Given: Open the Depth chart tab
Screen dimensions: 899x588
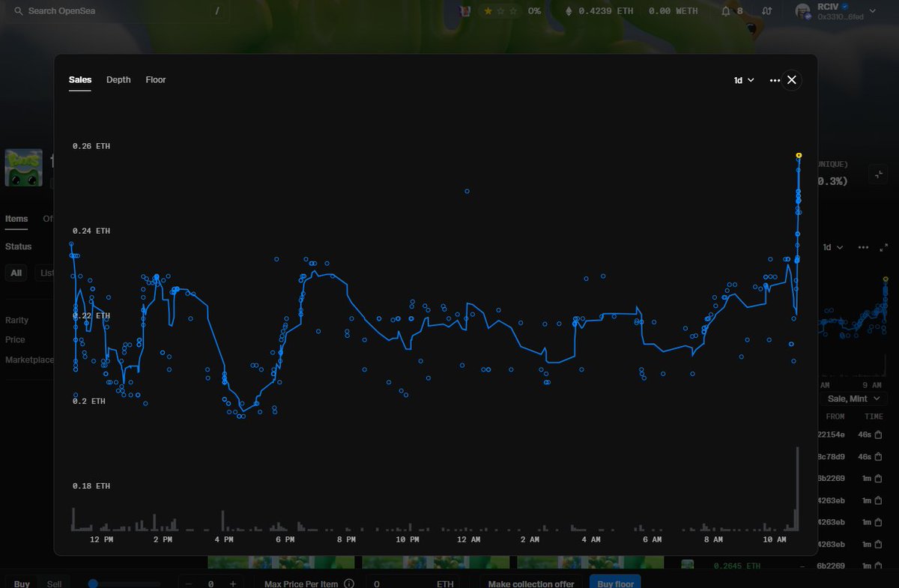Looking at the screenshot, I should pyautogui.click(x=118, y=79).
